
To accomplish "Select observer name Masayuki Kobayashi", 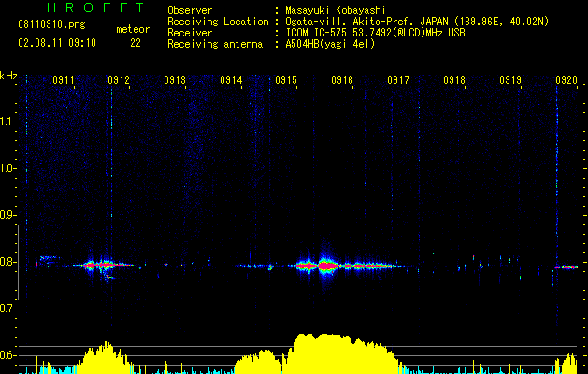I will [x=336, y=10].
